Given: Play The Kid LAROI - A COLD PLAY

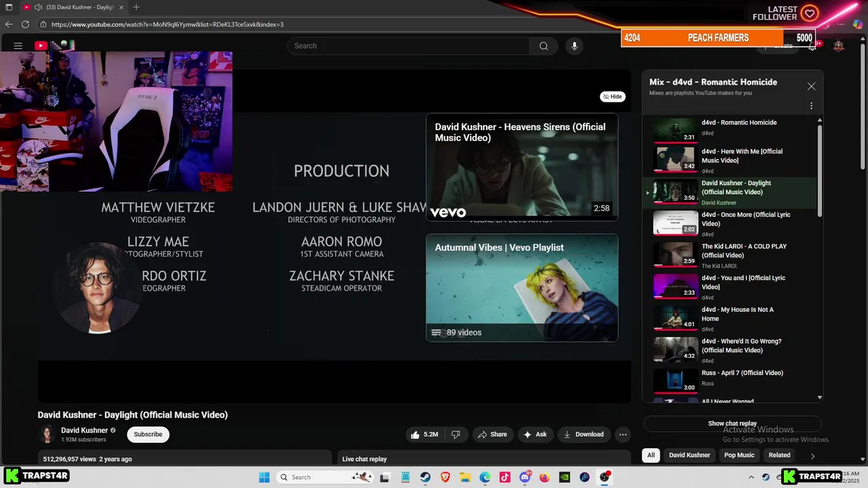Looking at the screenshot, I should [x=730, y=256].
